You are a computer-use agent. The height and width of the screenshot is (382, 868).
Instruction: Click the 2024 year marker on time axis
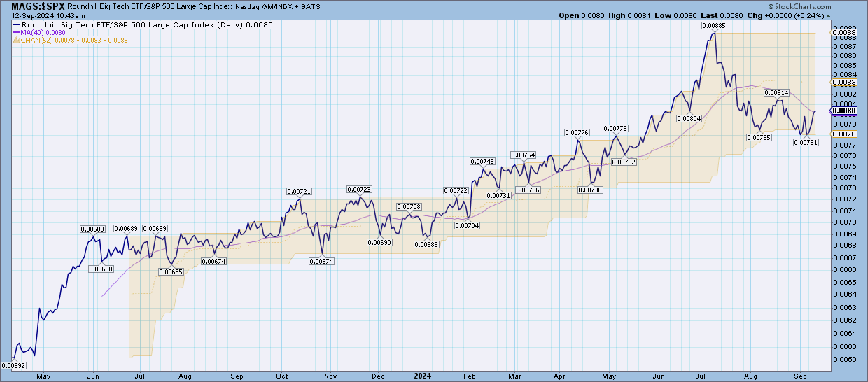tap(424, 375)
